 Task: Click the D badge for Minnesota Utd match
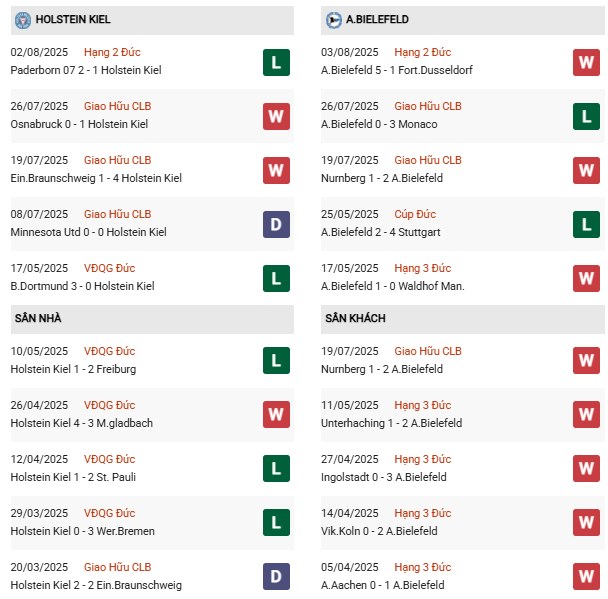point(276,225)
